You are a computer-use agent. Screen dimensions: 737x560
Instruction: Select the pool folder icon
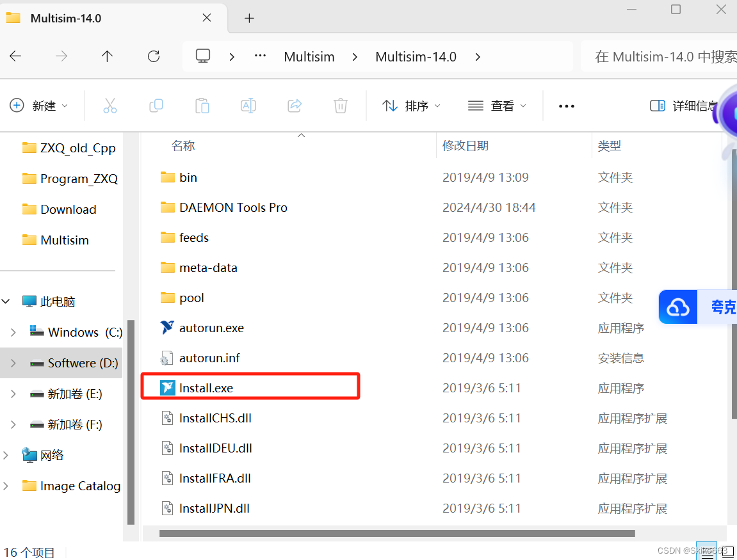(167, 298)
